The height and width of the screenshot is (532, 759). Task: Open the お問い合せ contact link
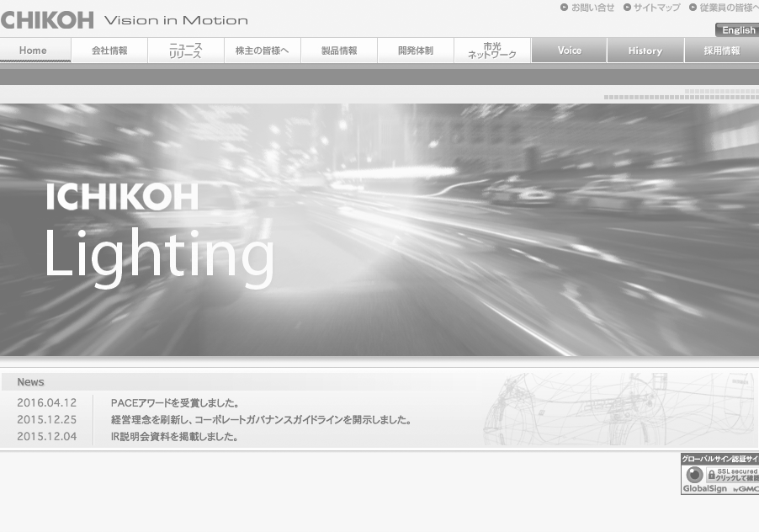(593, 8)
